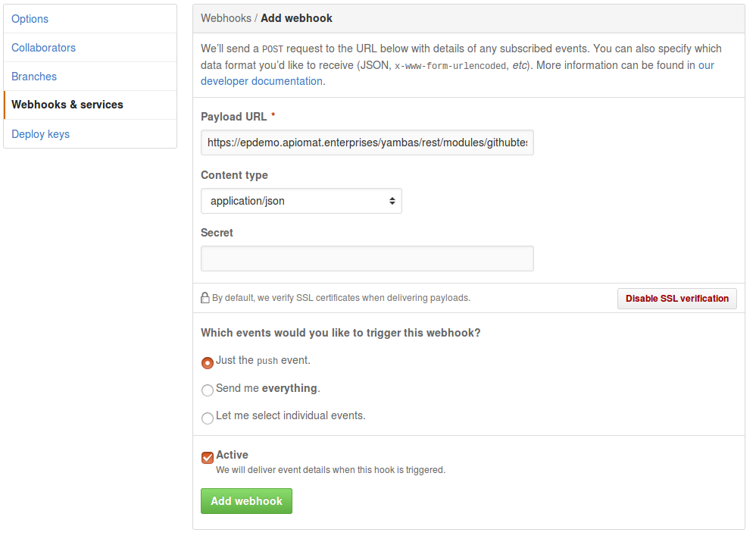The image size is (756, 539).
Task: Uncheck the Active checkbox
Action: click(208, 458)
